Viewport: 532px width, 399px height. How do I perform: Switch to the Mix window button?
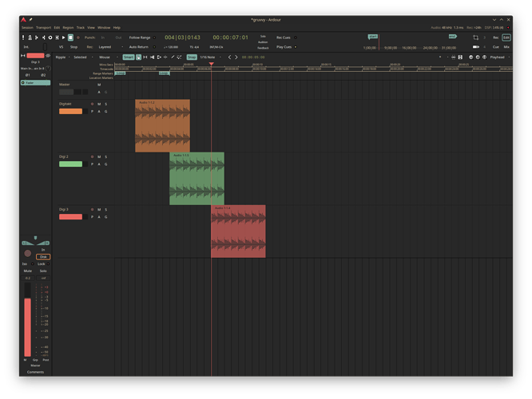(506, 47)
